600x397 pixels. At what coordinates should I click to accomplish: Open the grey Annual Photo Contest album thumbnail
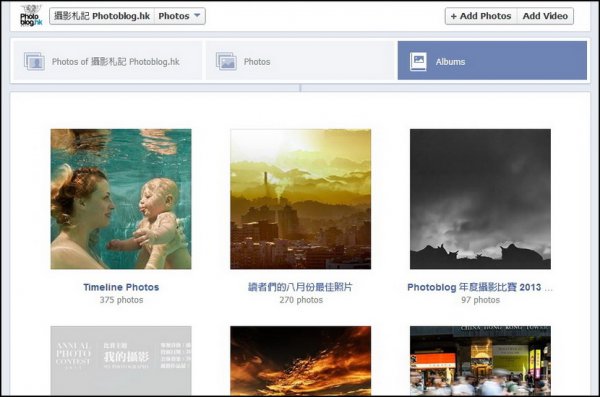point(121,360)
